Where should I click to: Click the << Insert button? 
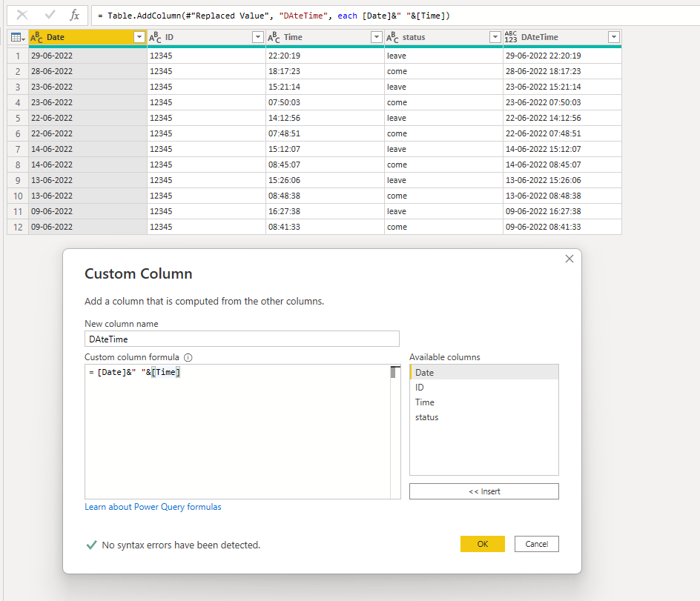[484, 491]
